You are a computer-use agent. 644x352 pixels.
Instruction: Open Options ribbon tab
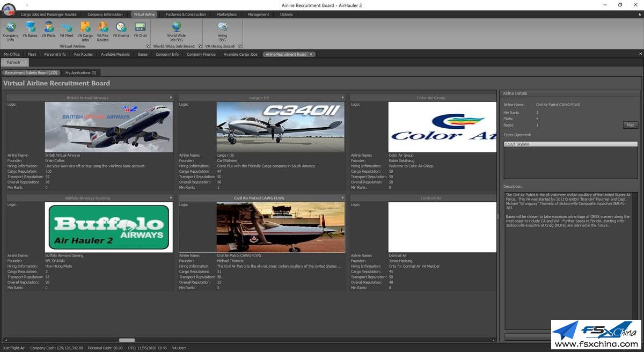[x=287, y=14]
